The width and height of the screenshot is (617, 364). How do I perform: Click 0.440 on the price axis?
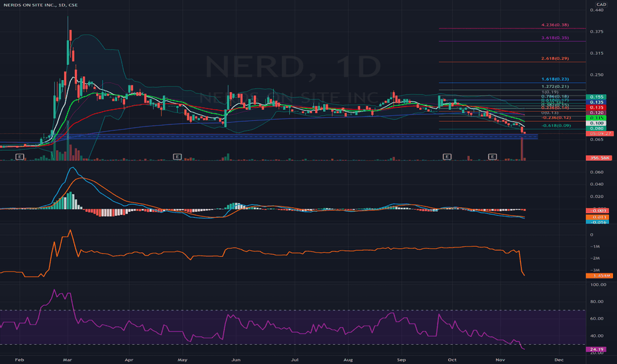click(596, 10)
